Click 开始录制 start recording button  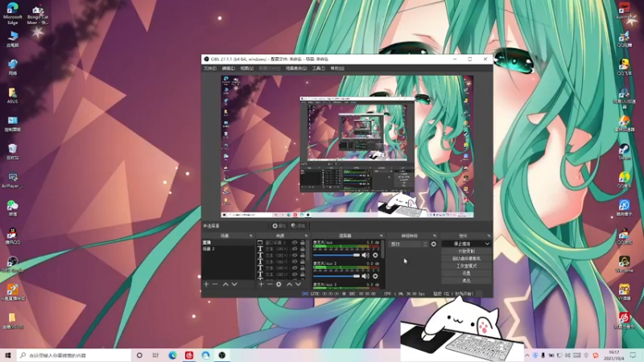click(x=466, y=251)
